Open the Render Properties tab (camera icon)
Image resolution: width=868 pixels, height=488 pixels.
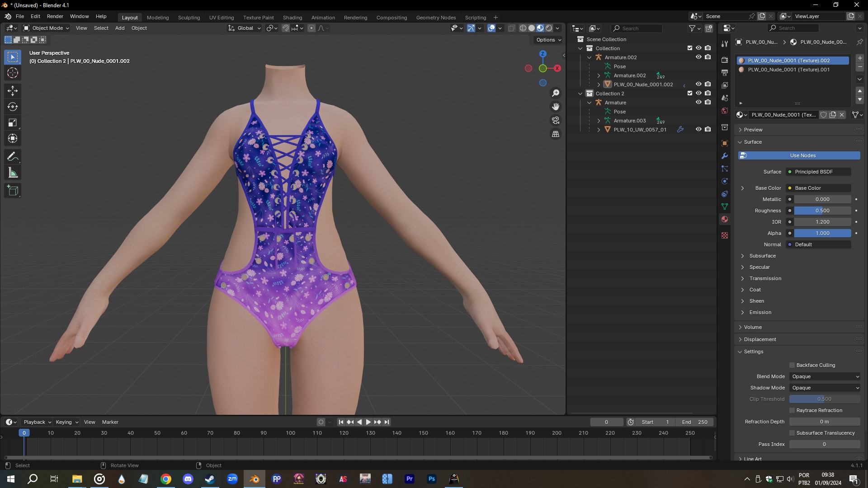(724, 59)
